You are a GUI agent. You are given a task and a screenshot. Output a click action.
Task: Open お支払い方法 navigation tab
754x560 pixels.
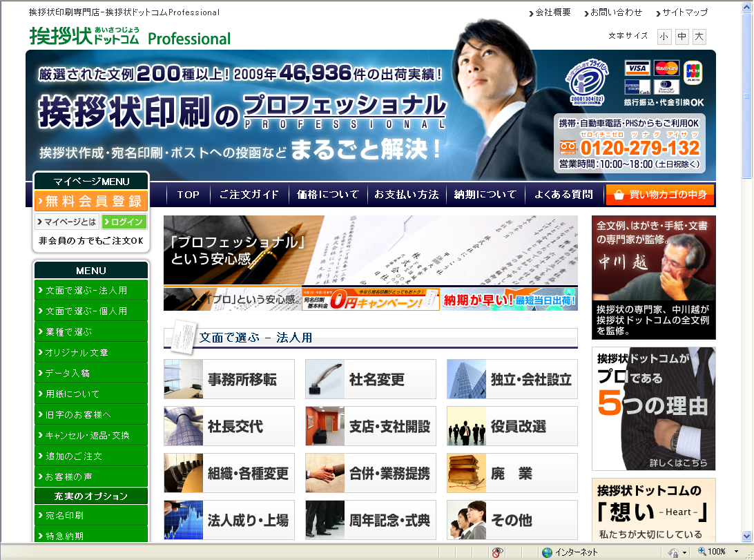click(407, 195)
